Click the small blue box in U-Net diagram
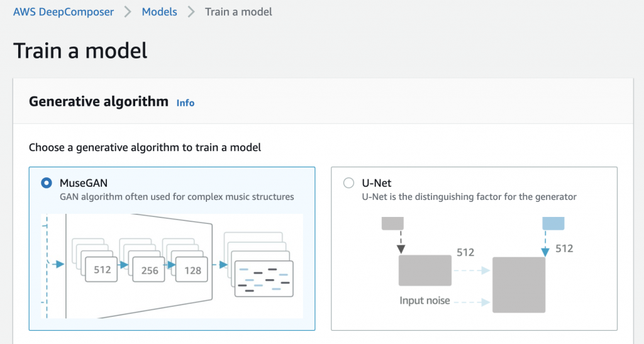 click(553, 223)
